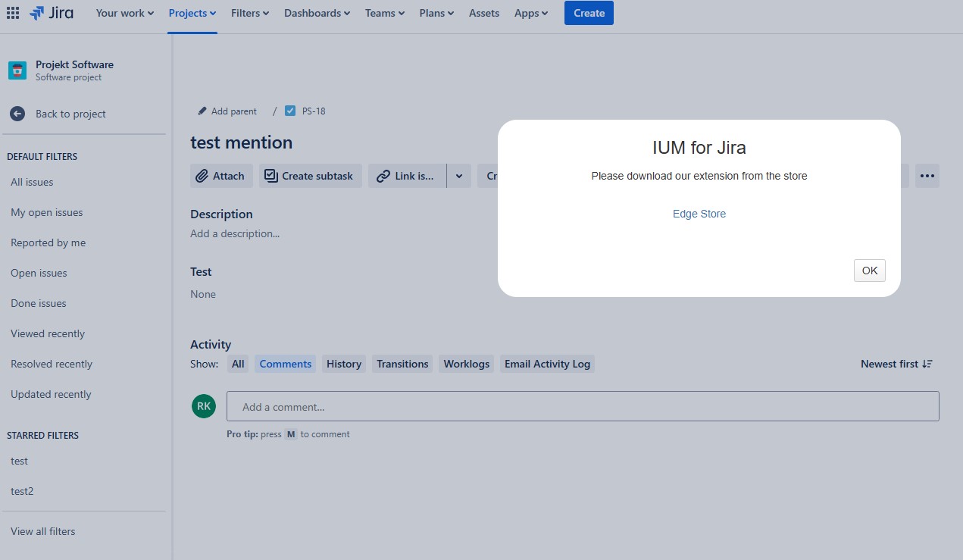963x560 pixels.
Task: Click the PS-18 task type icon
Action: 290,111
